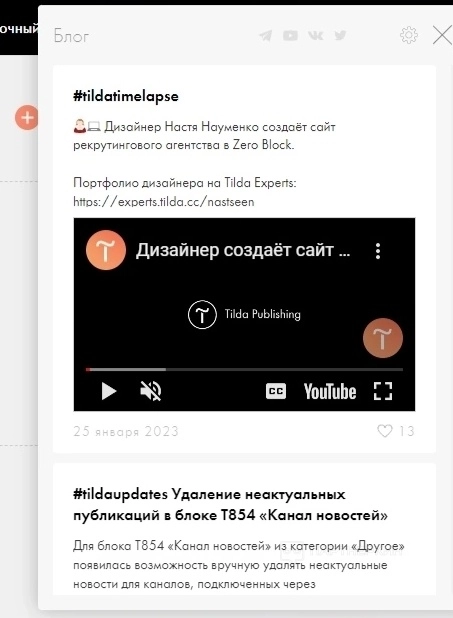Click Tilda channel avatar in video header
The image size is (453, 618).
coord(106,250)
